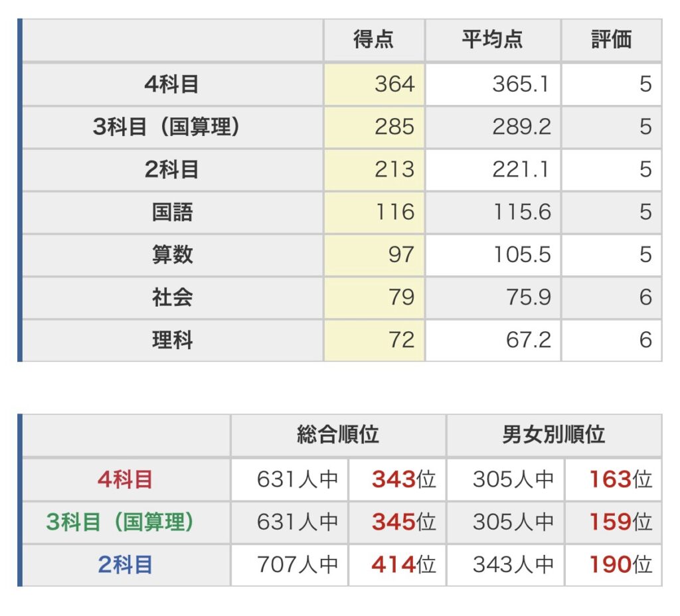
Task: Click the 365.1 average cell
Action: (521, 84)
